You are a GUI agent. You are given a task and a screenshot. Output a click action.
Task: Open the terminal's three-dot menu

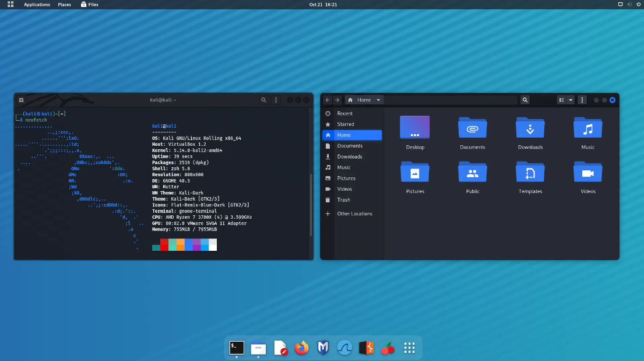click(x=276, y=100)
